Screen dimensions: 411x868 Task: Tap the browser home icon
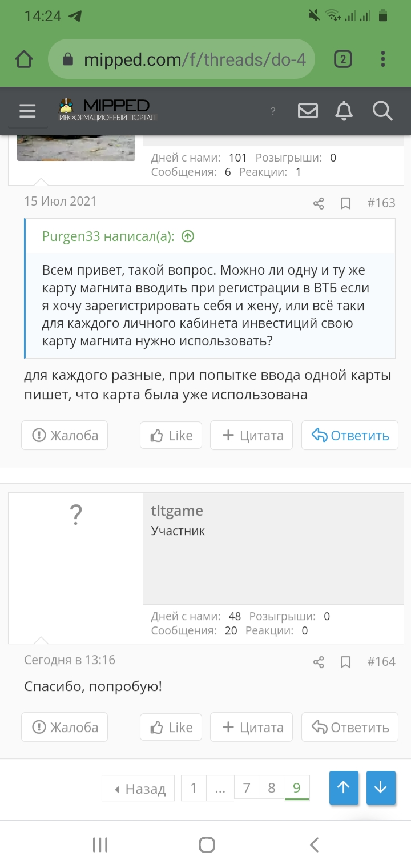pyautogui.click(x=24, y=59)
